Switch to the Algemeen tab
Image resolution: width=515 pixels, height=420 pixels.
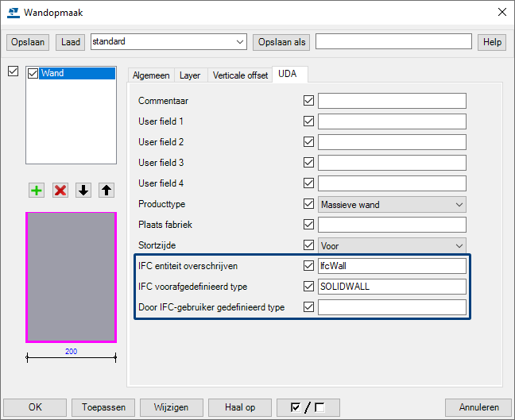pos(150,75)
